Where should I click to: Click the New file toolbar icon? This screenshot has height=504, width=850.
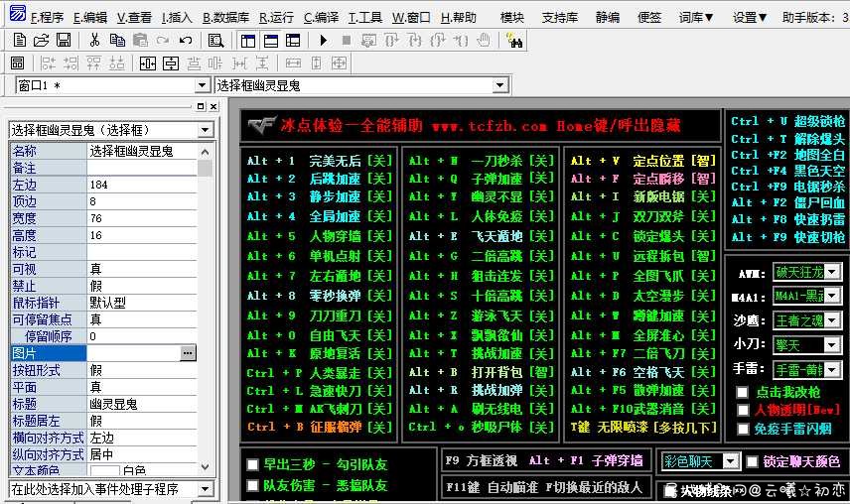pyautogui.click(x=20, y=40)
